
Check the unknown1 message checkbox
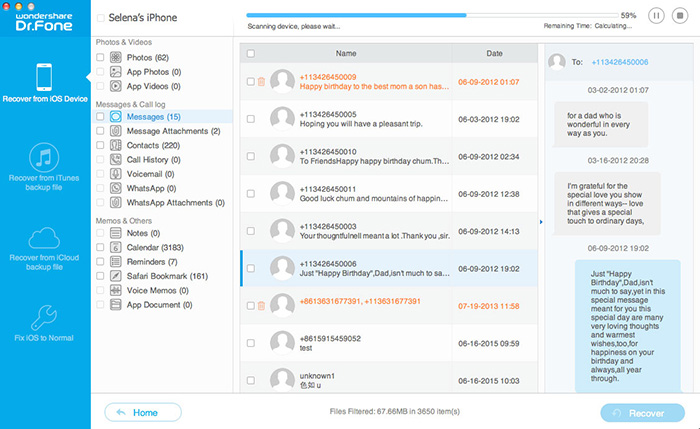[251, 380]
